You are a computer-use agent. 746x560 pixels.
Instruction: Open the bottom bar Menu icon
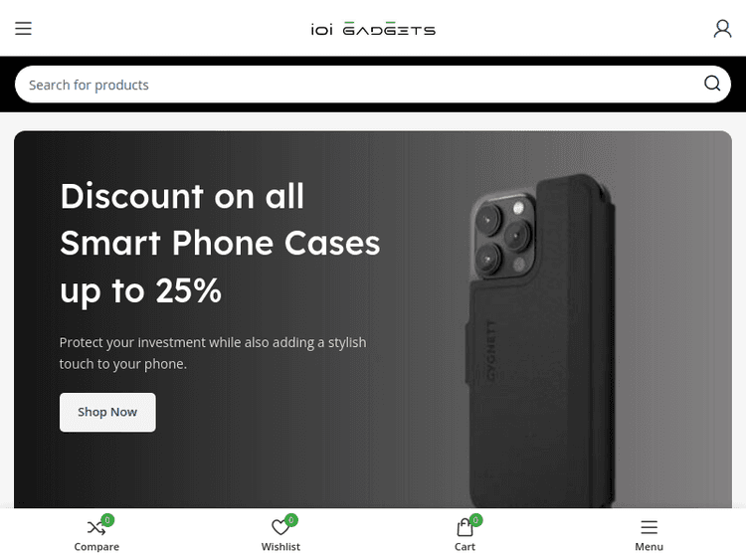[649, 527]
